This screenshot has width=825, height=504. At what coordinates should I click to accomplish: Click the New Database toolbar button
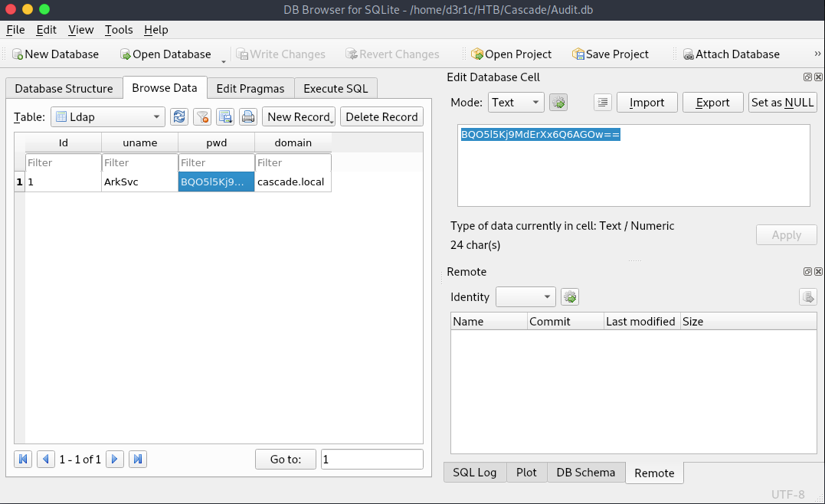(55, 54)
